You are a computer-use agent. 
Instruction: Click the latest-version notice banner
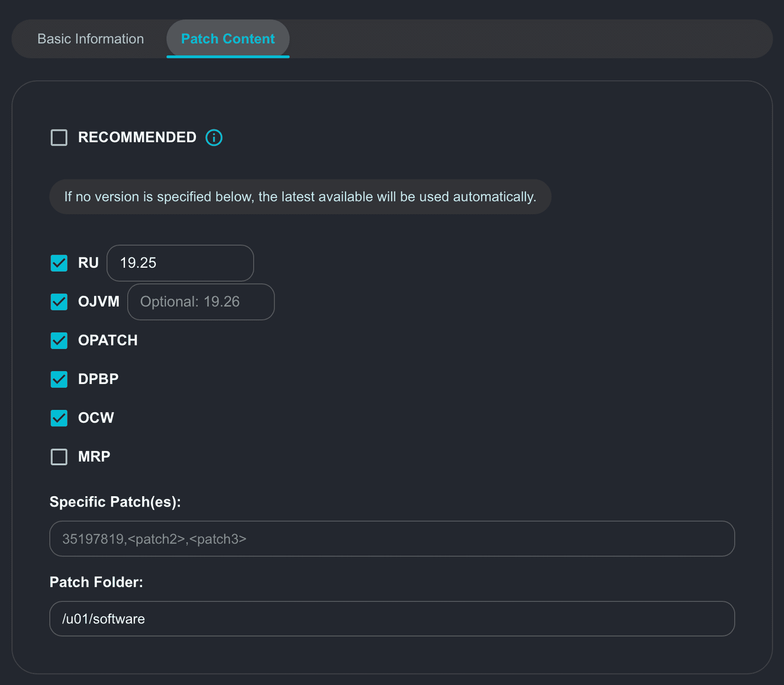pos(300,197)
